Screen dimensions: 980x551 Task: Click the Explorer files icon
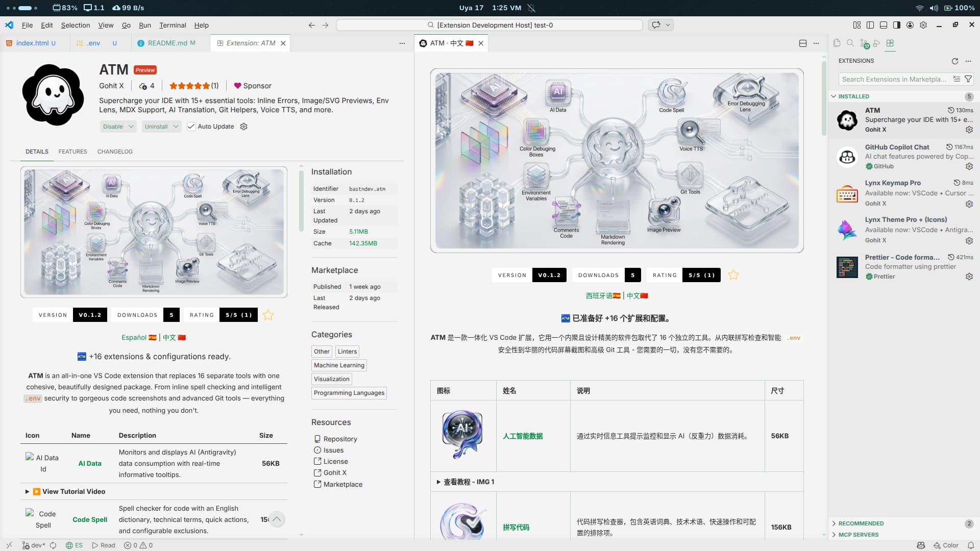[x=837, y=43]
